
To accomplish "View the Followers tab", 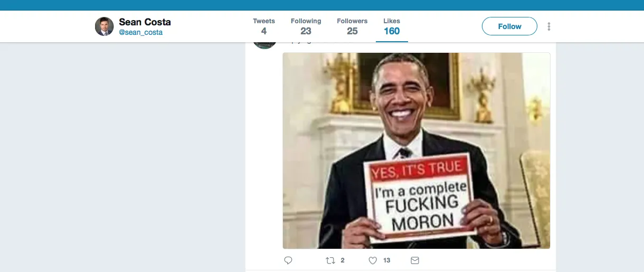I will 352,26.
